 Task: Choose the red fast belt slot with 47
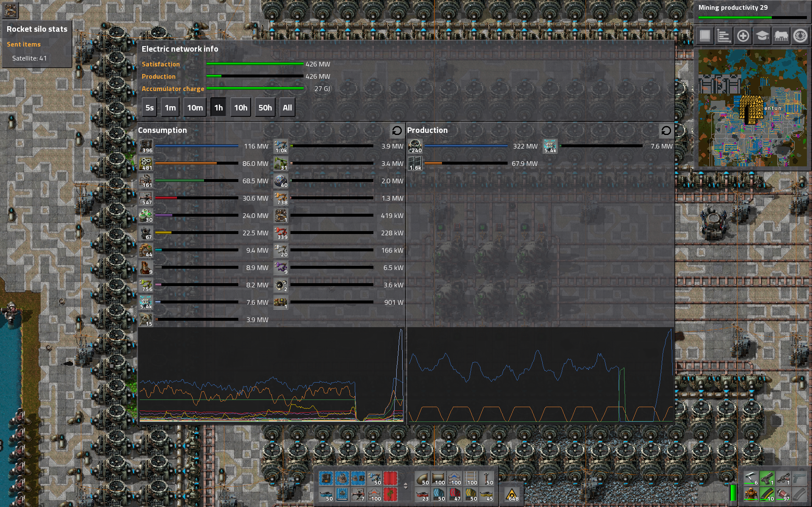(x=455, y=495)
